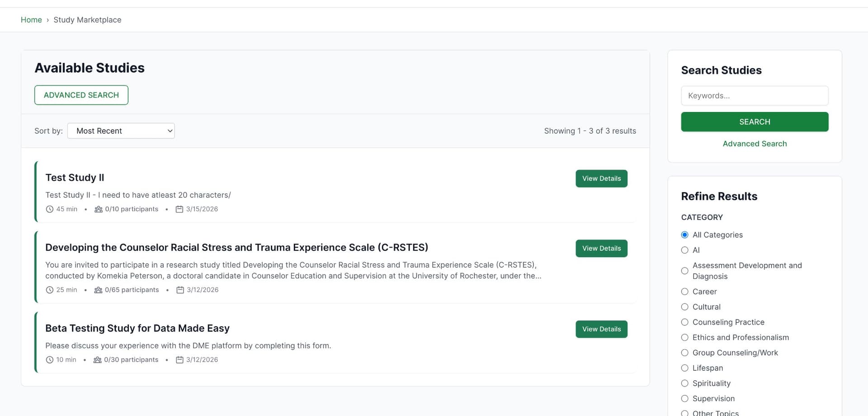Select the AI category filter
This screenshot has width=868, height=416.
coord(684,250)
